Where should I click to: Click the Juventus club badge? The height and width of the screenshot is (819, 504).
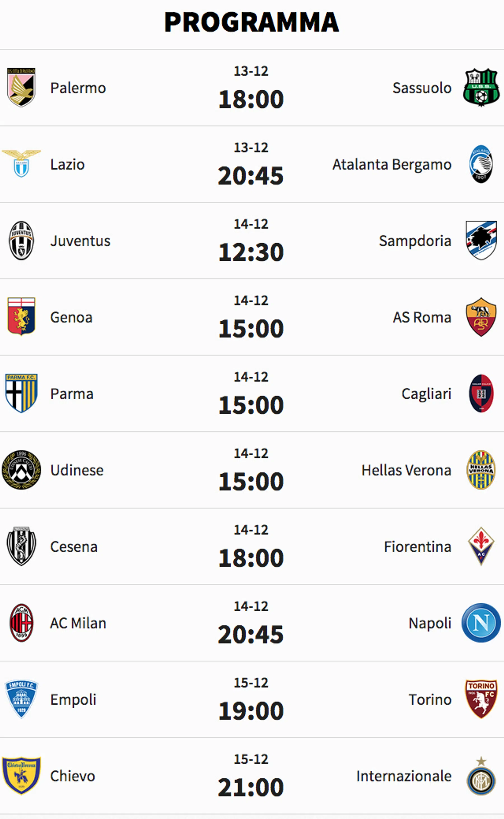21,240
